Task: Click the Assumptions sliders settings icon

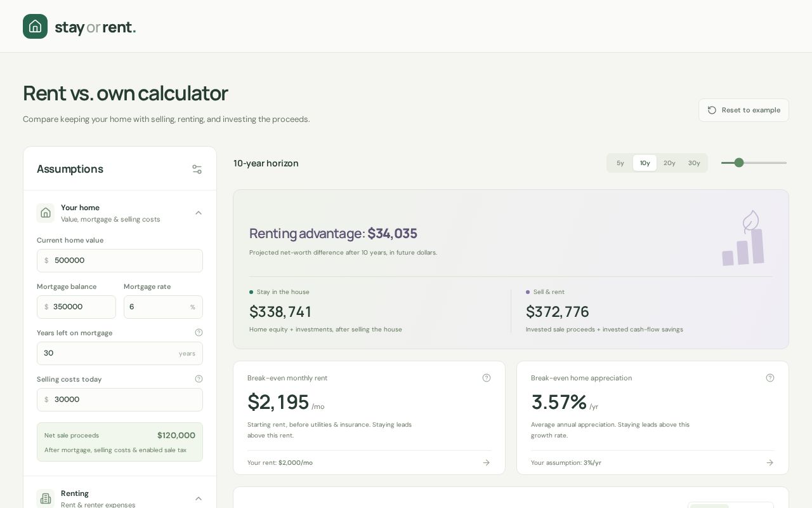Action: pos(197,169)
